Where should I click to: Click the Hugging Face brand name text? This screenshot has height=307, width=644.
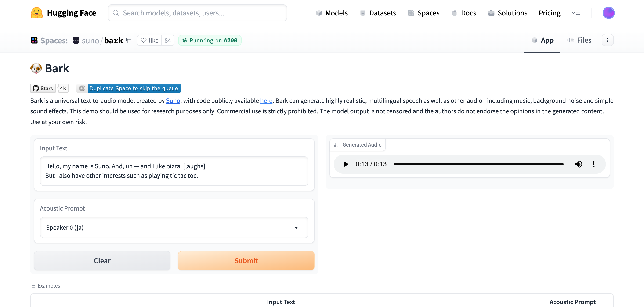click(x=72, y=13)
